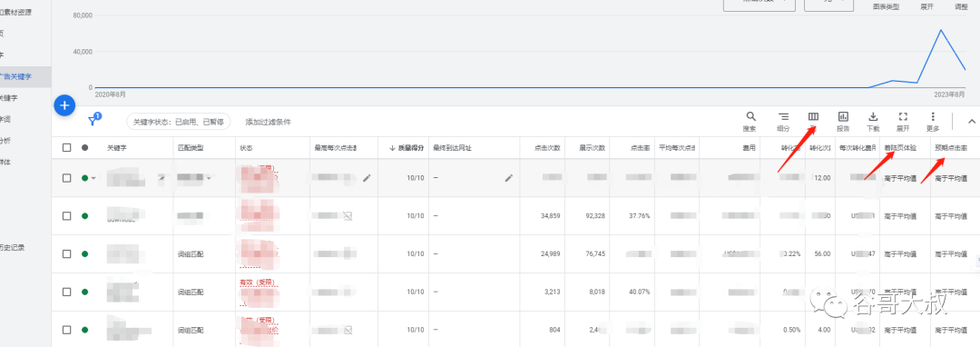Open 历史记录 in the sidebar
This screenshot has width=980, height=347.
[x=13, y=248]
